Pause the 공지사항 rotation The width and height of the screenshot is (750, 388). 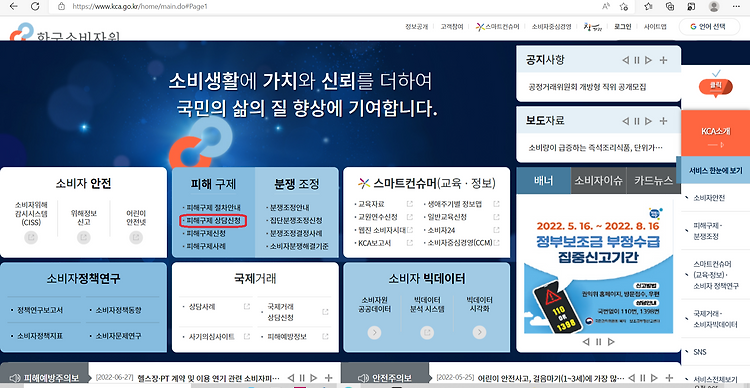coord(637,60)
